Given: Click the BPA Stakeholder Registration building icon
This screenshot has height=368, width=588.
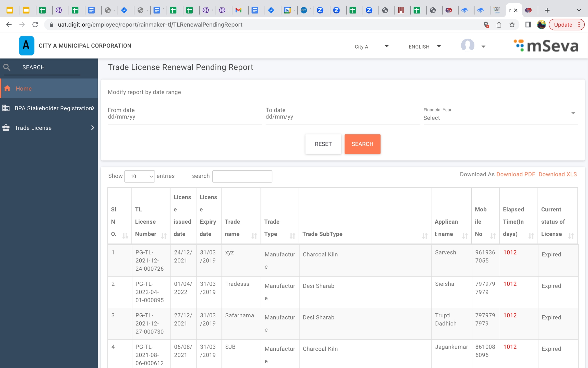Looking at the screenshot, I should coord(6,108).
